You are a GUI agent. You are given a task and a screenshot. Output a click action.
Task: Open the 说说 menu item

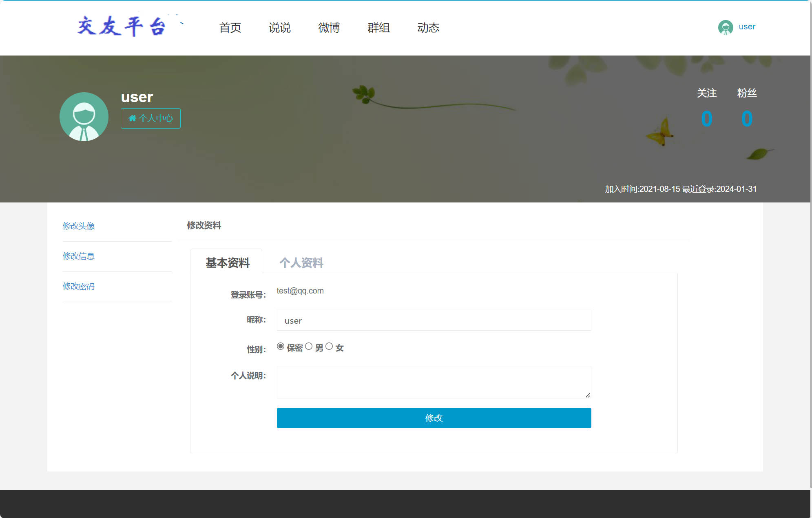tap(280, 28)
